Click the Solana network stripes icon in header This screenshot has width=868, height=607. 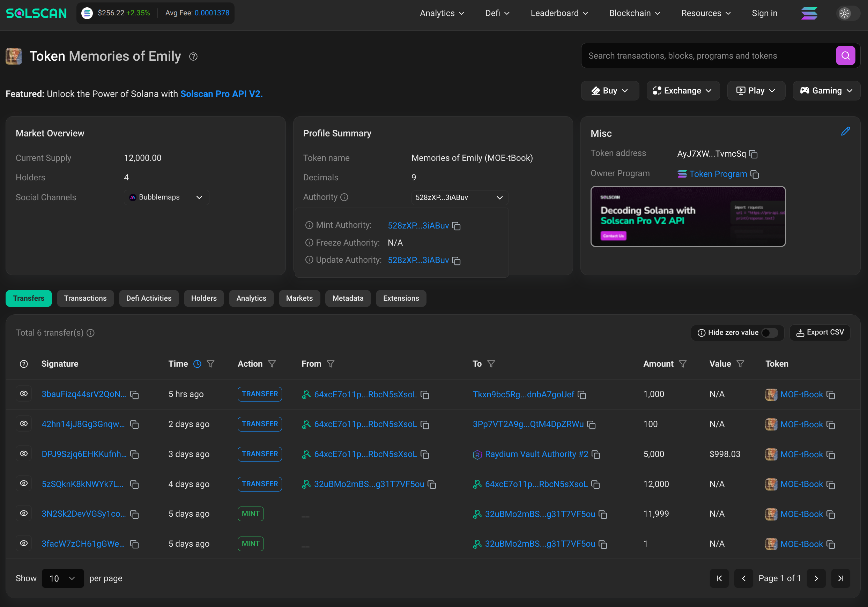tap(809, 13)
